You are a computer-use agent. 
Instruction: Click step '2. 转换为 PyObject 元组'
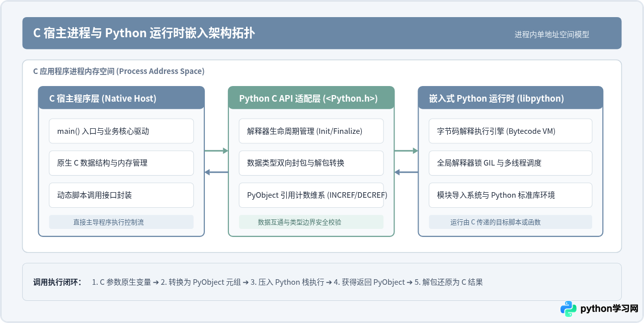[201, 282]
